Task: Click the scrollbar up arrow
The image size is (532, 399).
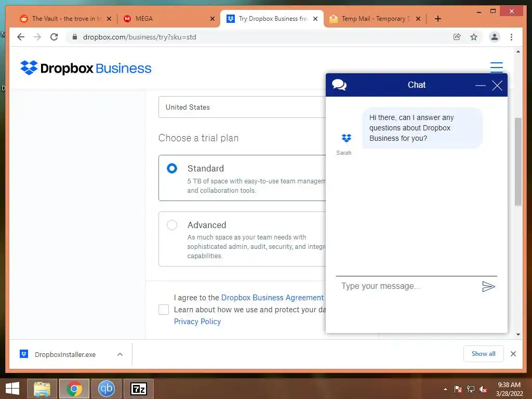Action: [518, 51]
